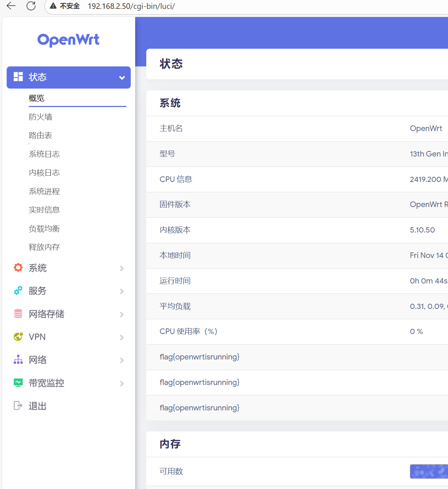448x489 pixels.
Task: Click the 释放内存 link
Action: pos(44,247)
